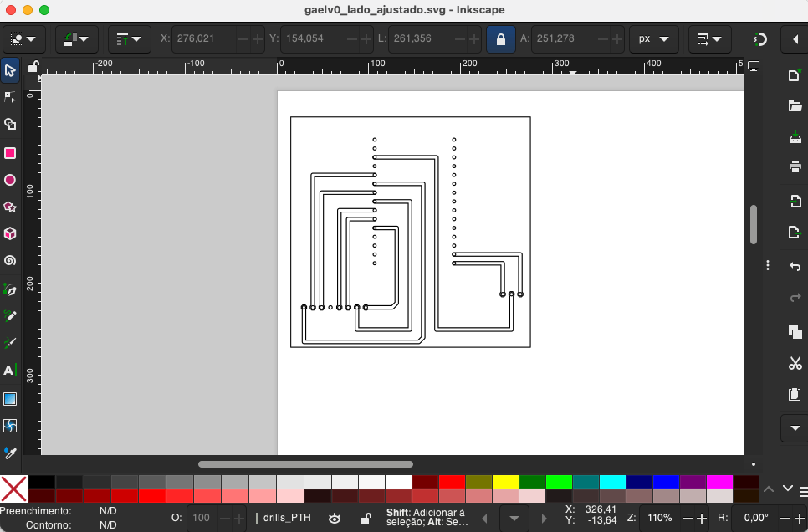Open a file with the folder icon
Image resolution: width=808 pixels, height=532 pixels.
coord(795,105)
